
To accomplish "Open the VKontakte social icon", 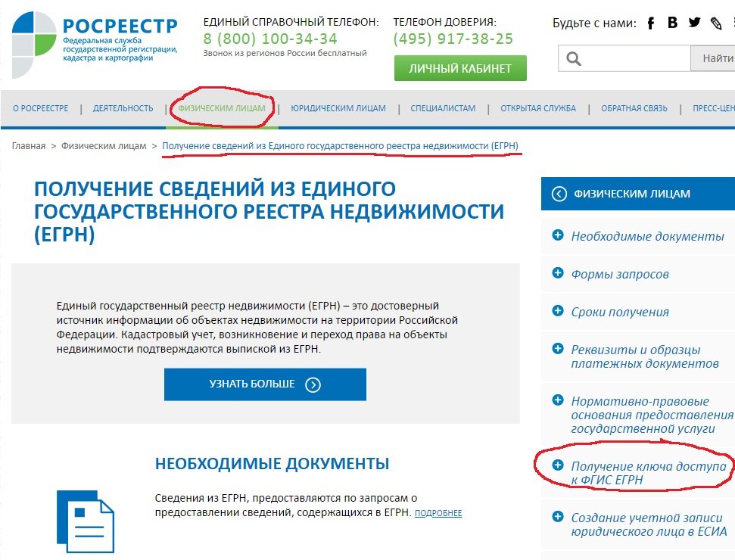I will [x=673, y=23].
